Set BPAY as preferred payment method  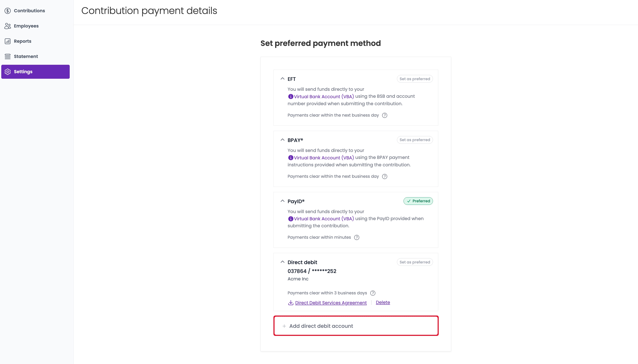pos(415,140)
